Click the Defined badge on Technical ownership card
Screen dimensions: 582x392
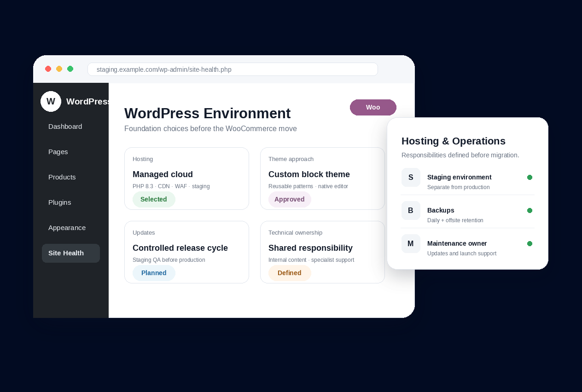[x=290, y=273]
